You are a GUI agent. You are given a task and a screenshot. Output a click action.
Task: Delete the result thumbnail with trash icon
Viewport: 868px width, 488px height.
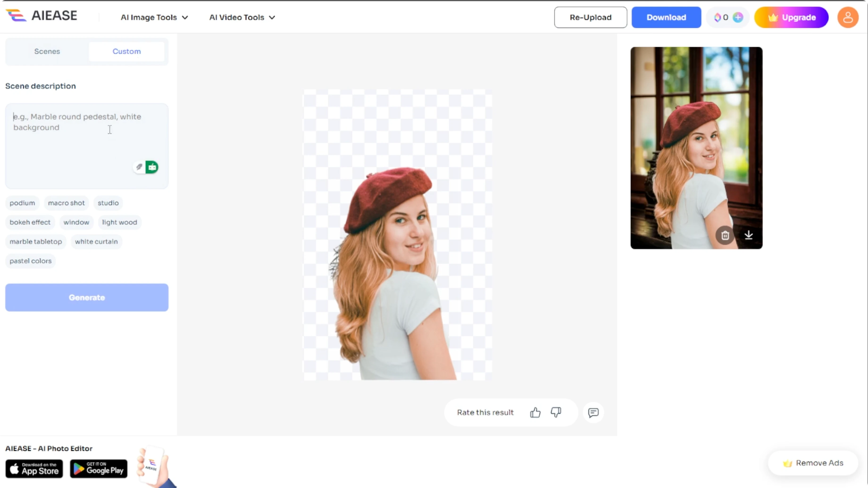[725, 235]
